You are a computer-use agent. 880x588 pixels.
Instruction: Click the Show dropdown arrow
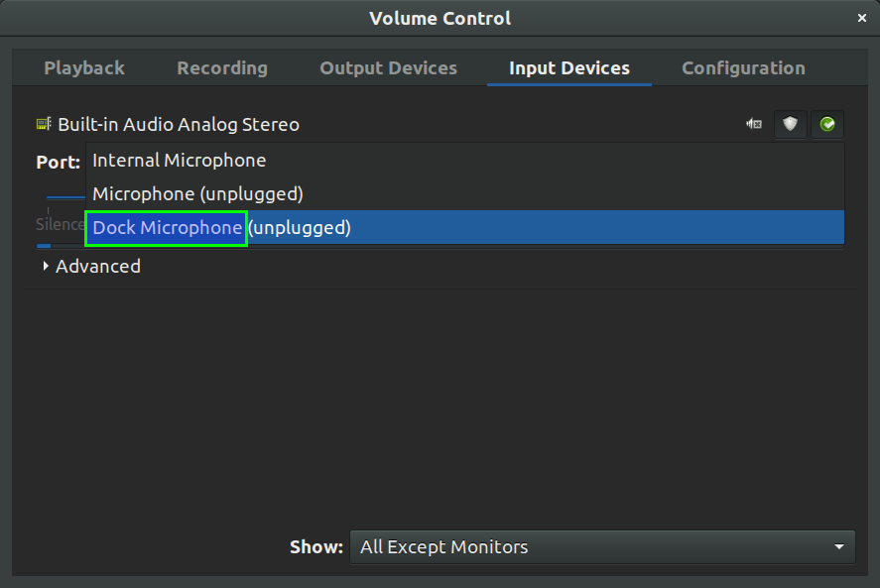(839, 547)
